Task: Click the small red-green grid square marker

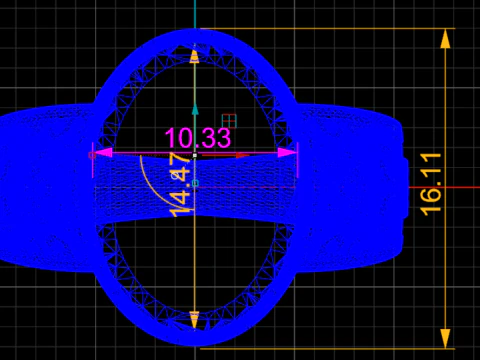Action: click(229, 121)
